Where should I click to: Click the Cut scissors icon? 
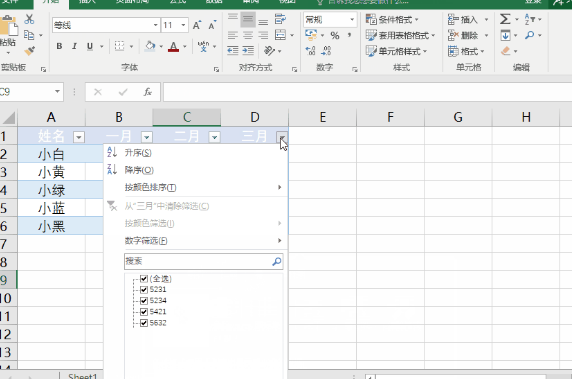pyautogui.click(x=29, y=19)
